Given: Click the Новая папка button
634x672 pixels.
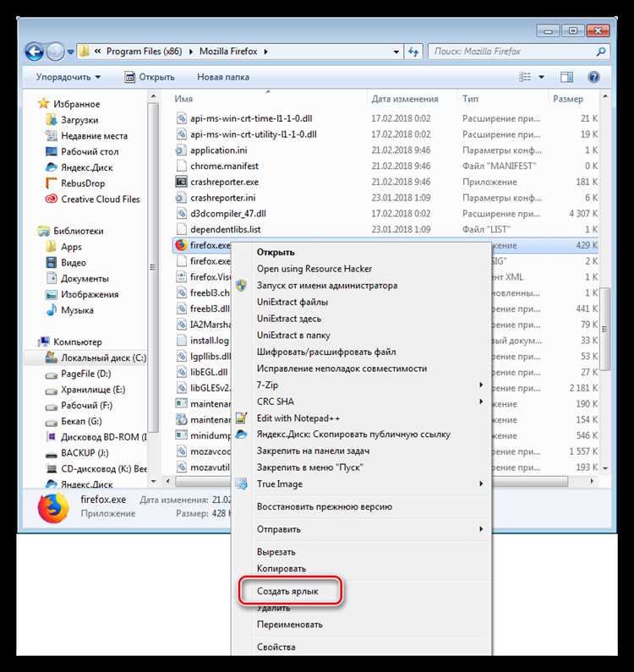Looking at the screenshot, I should pyautogui.click(x=223, y=77).
